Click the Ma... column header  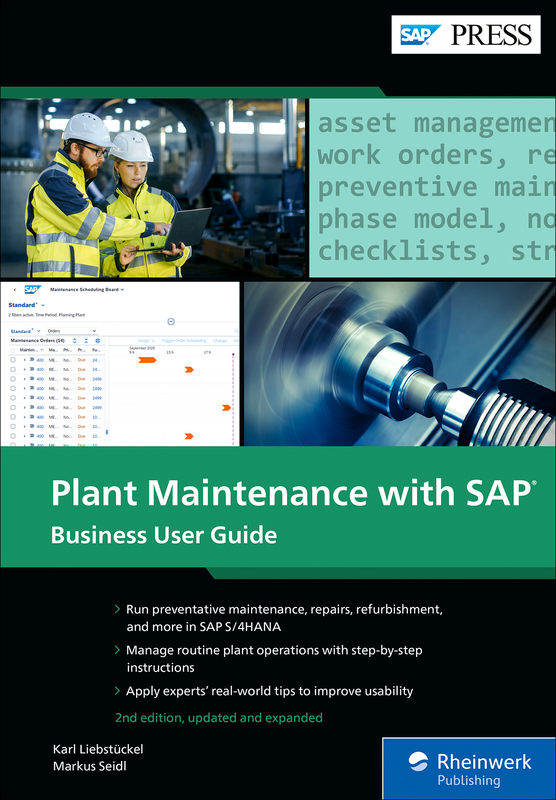(53, 350)
